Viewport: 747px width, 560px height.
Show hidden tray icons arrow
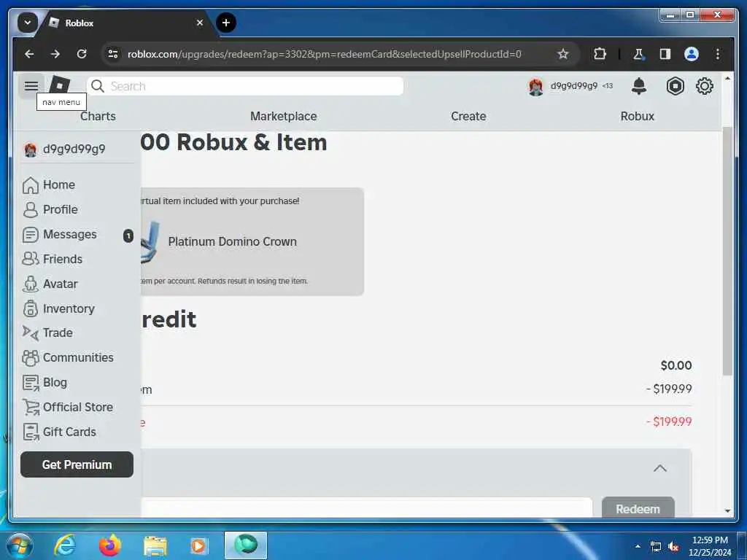[638, 547]
